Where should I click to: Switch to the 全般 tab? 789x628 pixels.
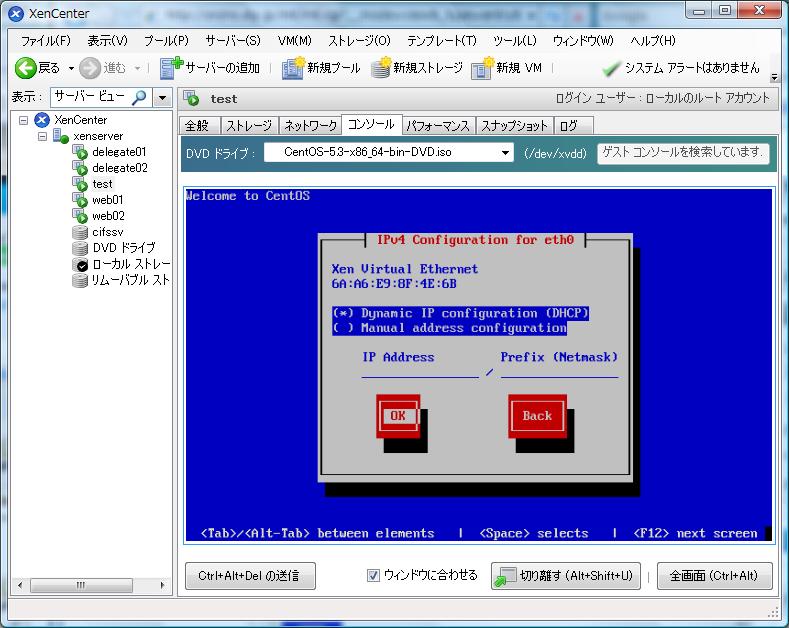(x=200, y=126)
